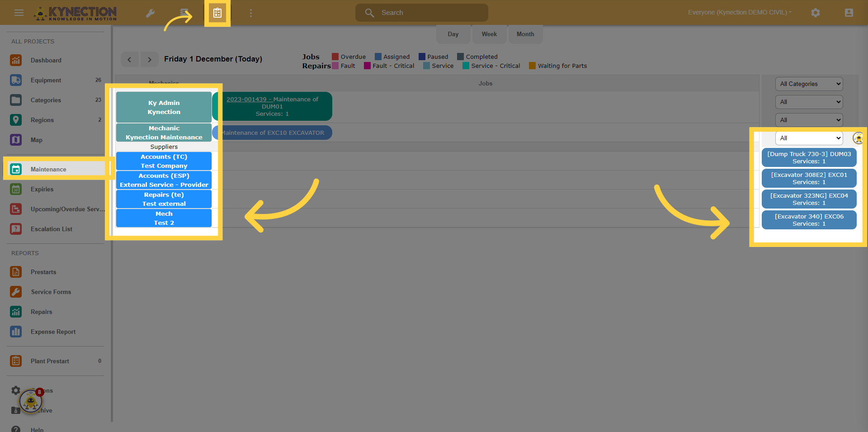This screenshot has width=868, height=432.
Task: Open the Map icon in sidebar
Action: point(16,140)
